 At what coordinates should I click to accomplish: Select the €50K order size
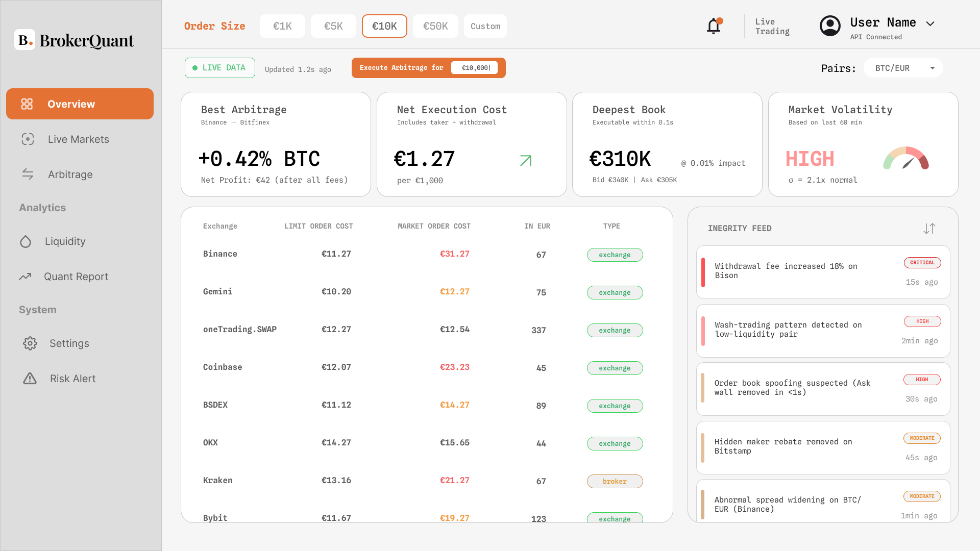[435, 26]
